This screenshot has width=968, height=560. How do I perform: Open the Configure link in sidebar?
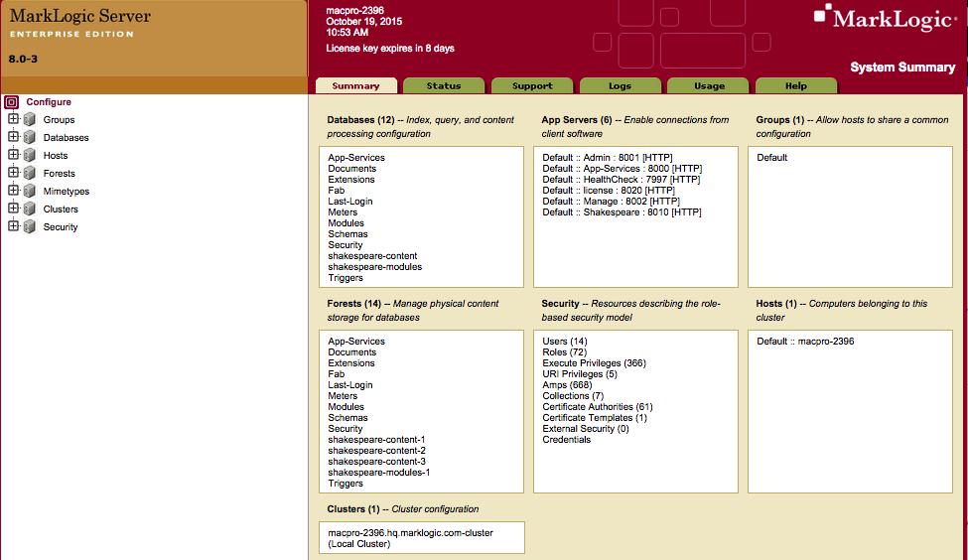49,102
